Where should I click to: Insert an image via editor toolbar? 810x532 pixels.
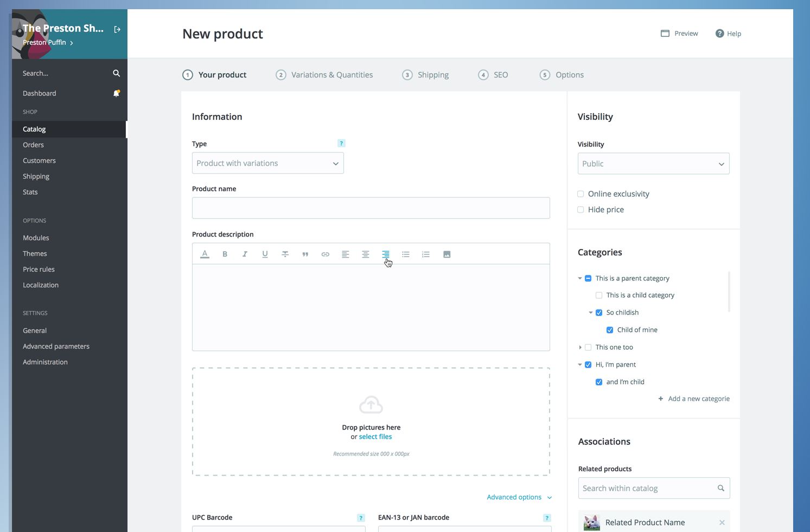point(447,254)
